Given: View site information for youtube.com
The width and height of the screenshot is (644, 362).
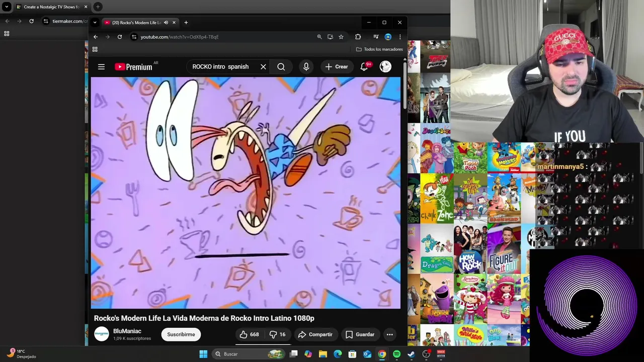Looking at the screenshot, I should point(134,37).
